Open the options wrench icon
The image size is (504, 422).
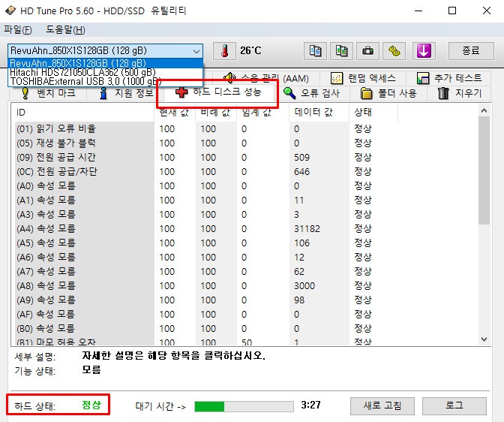point(394,51)
